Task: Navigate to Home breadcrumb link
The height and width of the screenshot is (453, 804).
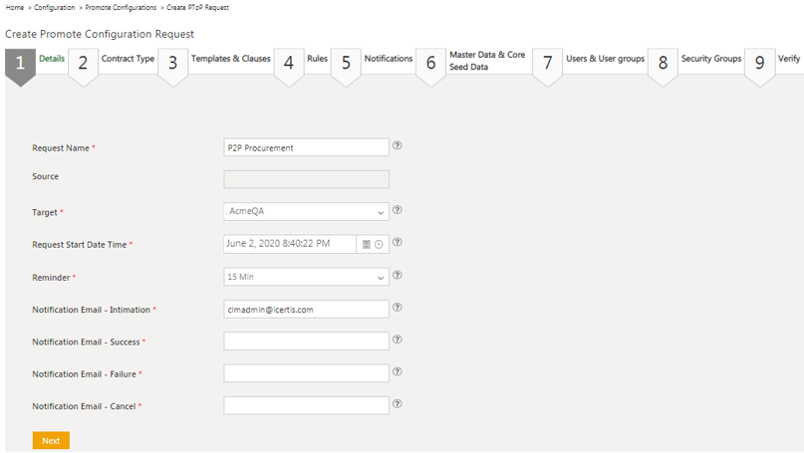Action: point(15,7)
